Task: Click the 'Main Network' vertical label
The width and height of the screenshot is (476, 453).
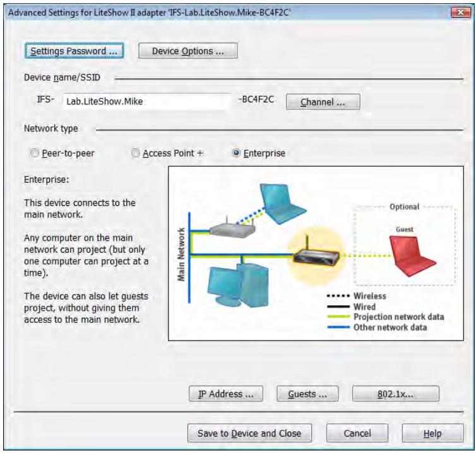Action: [181, 255]
